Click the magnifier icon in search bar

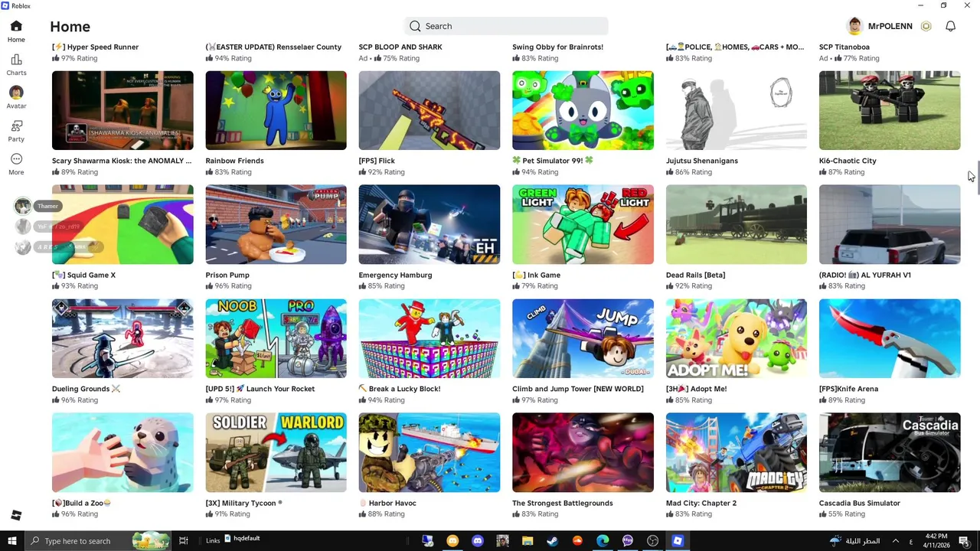pyautogui.click(x=415, y=26)
